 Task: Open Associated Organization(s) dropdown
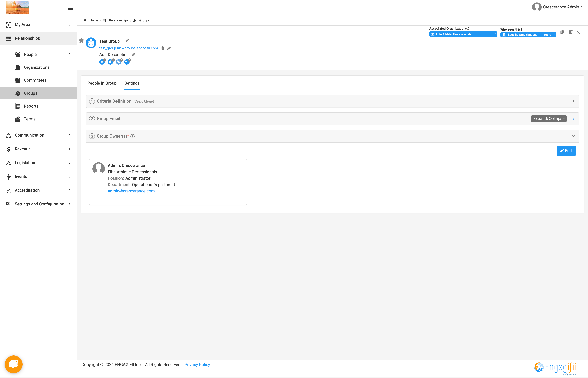tap(463, 34)
